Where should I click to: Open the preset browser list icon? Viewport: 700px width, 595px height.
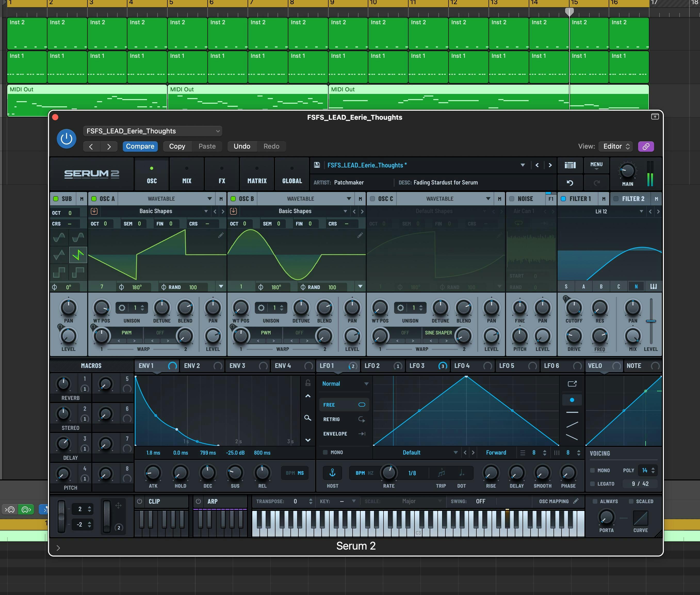[x=570, y=165]
